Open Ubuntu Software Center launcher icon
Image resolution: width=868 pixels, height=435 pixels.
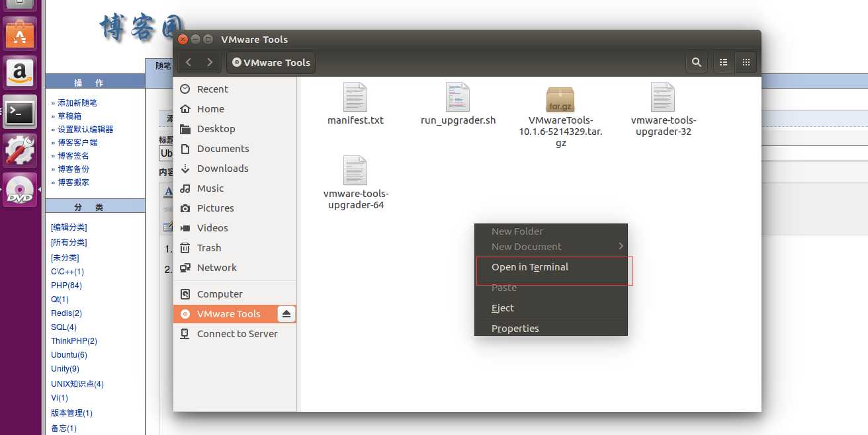tap(20, 32)
